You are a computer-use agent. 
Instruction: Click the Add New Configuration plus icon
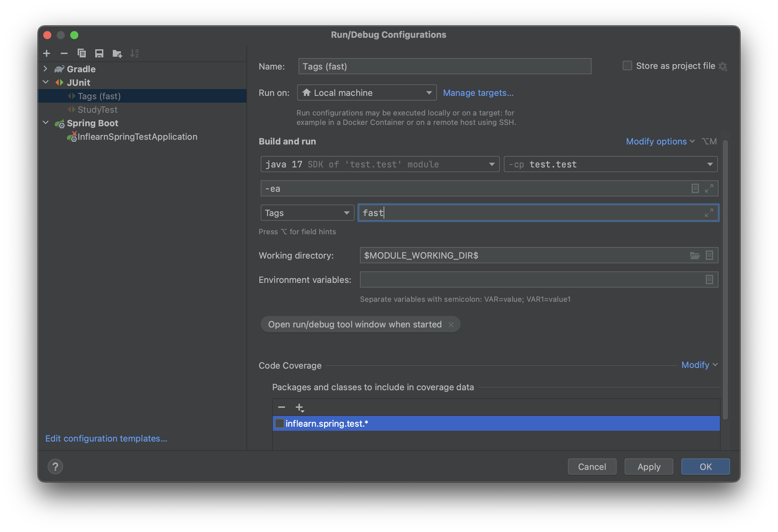pos(47,53)
